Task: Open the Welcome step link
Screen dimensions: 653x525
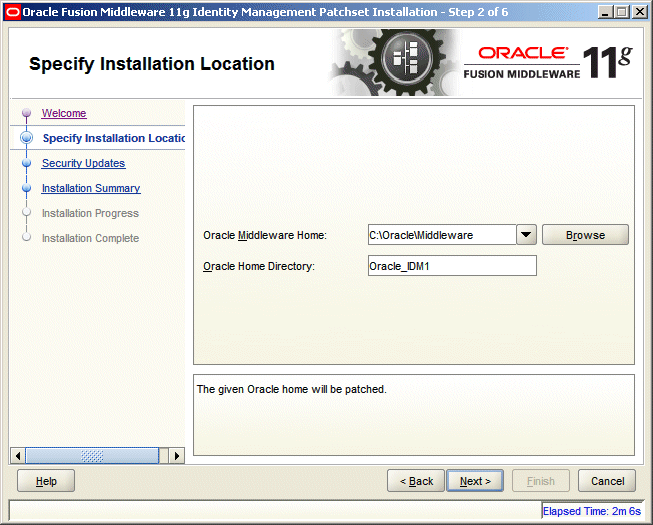Action: 64,113
